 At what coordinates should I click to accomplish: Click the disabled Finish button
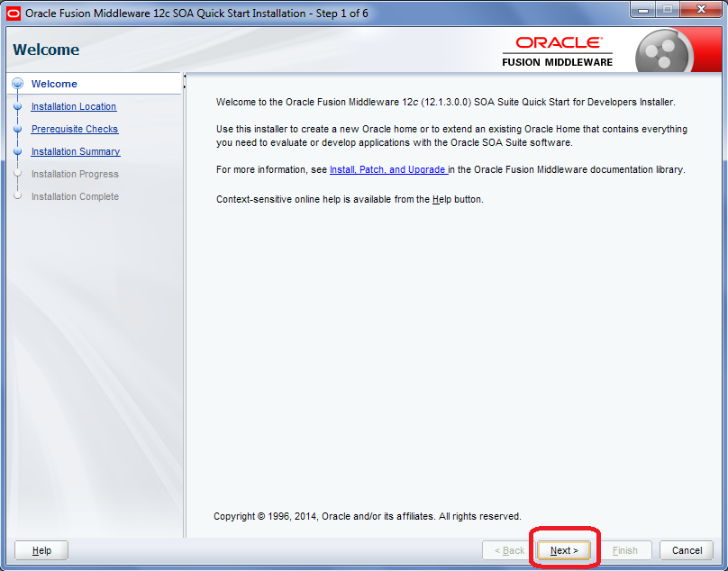coord(626,550)
